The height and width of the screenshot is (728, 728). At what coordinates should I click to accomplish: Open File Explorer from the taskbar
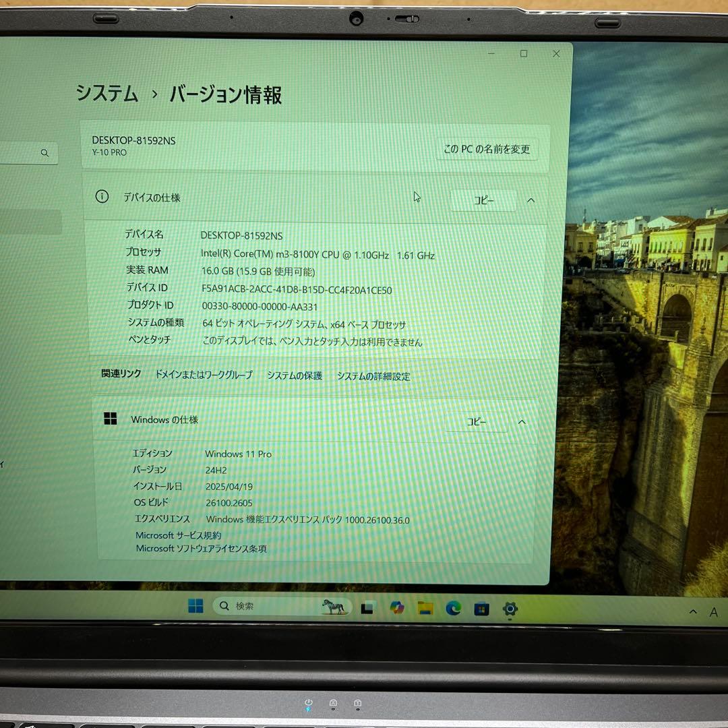[425, 607]
